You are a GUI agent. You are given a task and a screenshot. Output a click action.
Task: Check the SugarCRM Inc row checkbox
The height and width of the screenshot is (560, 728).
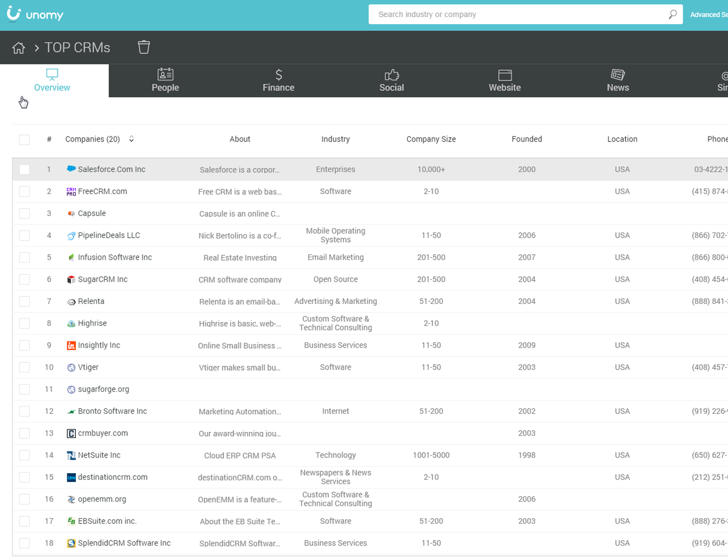pyautogui.click(x=24, y=279)
